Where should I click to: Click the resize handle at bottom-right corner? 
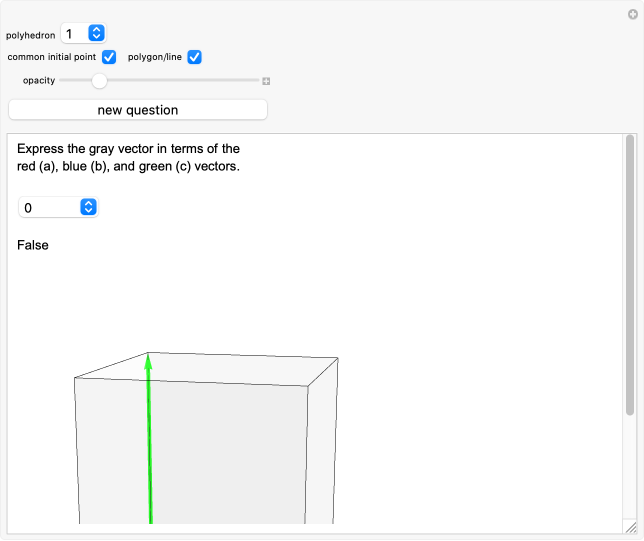coord(630,527)
